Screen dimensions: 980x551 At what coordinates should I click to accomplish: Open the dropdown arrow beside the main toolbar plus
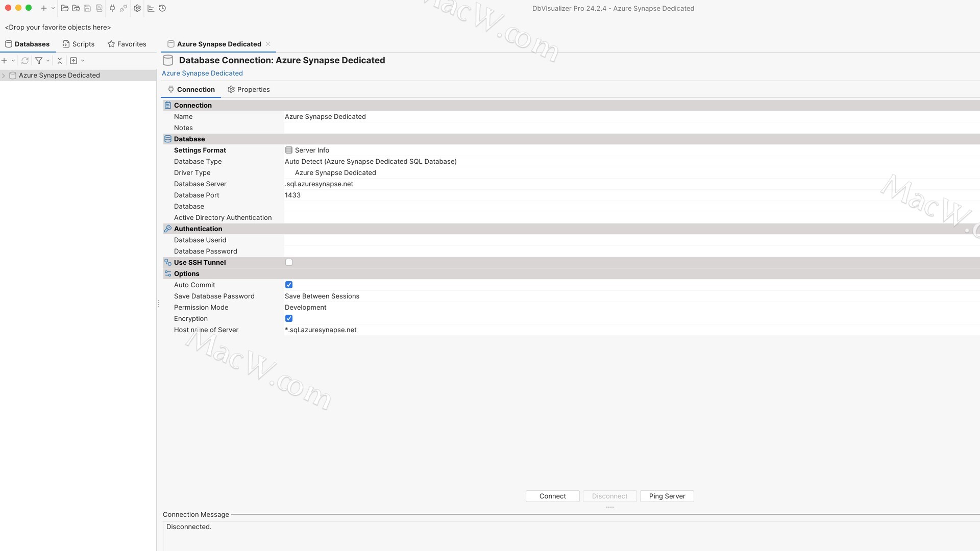coord(53,8)
